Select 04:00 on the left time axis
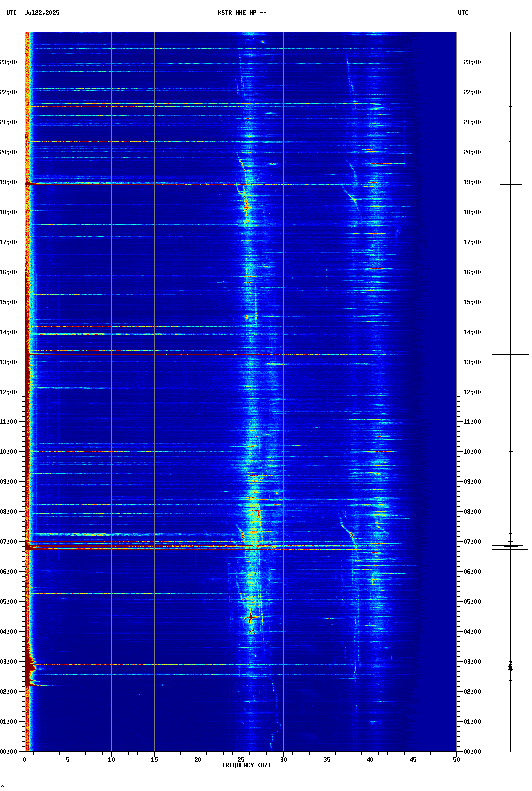532x791 pixels. [x=8, y=632]
